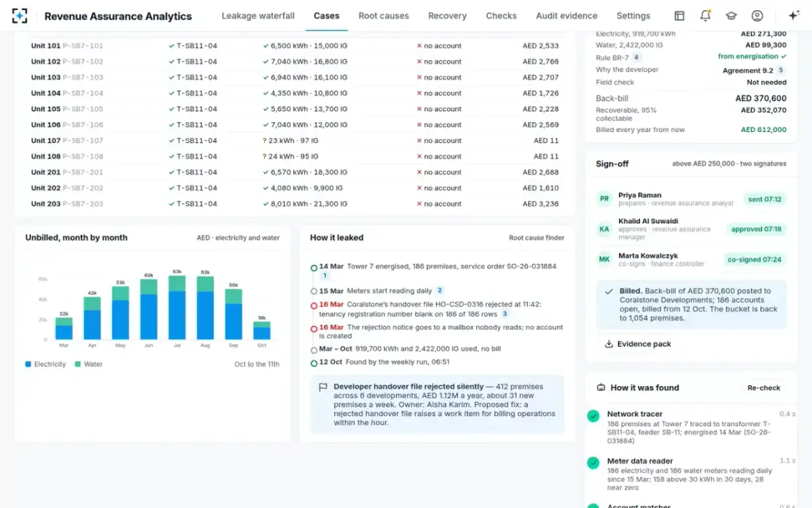The image size is (812, 508).
Task: Click '6,570 kWh · 18,300 IG' for Unit 201
Action: (x=305, y=173)
